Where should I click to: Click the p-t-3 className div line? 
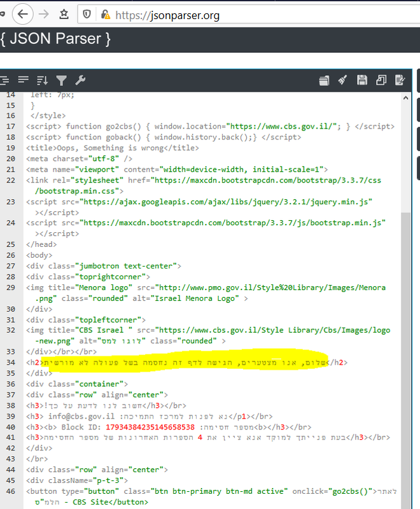[77, 480]
